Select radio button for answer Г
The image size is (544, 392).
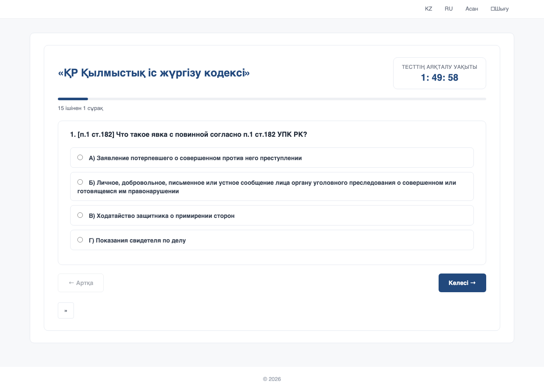[x=80, y=240]
